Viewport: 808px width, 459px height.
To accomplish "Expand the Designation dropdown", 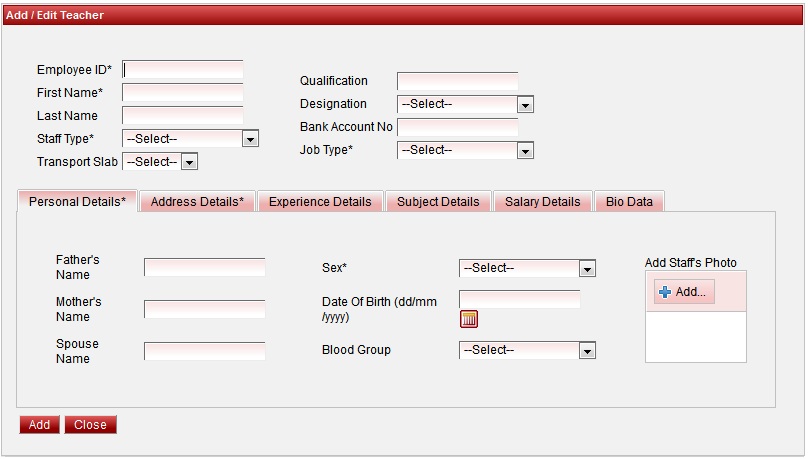I will 465,104.
